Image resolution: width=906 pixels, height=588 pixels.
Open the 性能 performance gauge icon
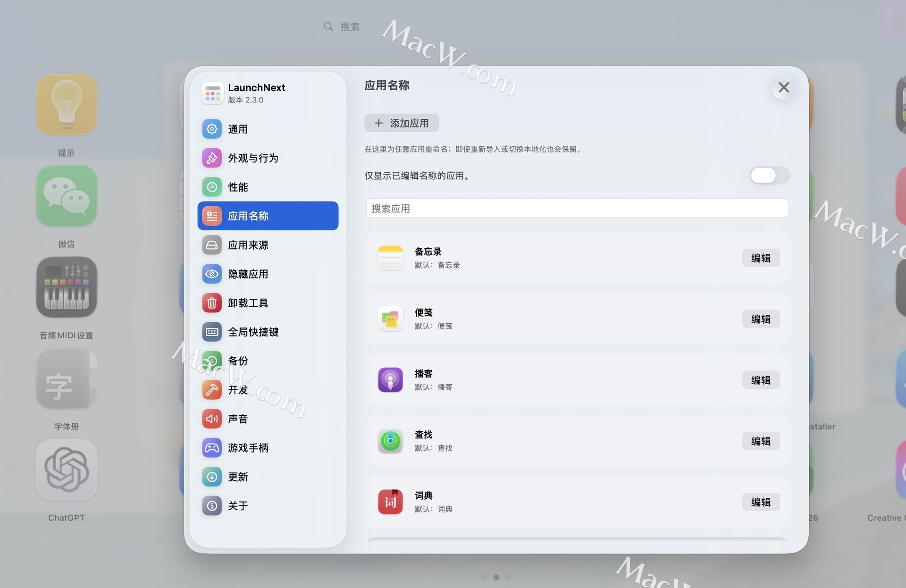coord(212,187)
